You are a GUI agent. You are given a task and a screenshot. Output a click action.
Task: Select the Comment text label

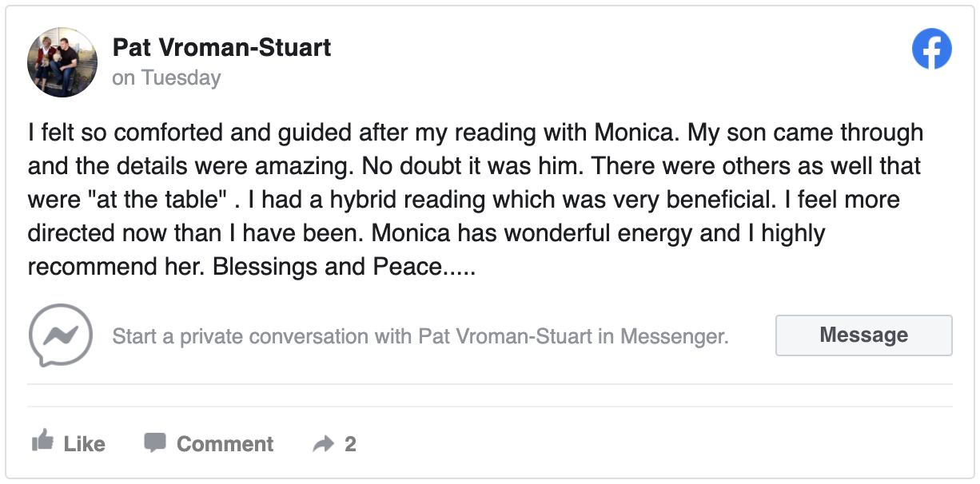coord(225,444)
